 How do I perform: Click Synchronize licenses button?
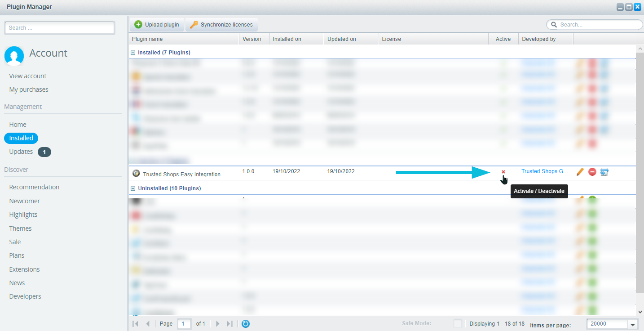click(x=221, y=25)
